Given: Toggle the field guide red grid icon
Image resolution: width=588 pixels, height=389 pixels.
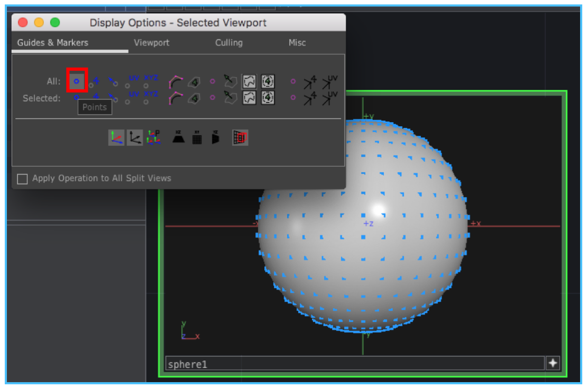Looking at the screenshot, I should (240, 137).
